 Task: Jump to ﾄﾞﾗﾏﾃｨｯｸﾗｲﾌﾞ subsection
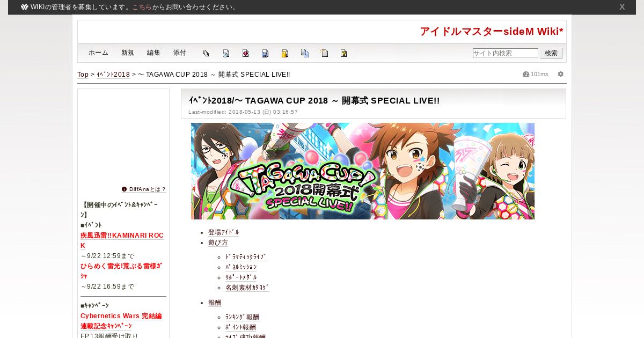(x=246, y=257)
